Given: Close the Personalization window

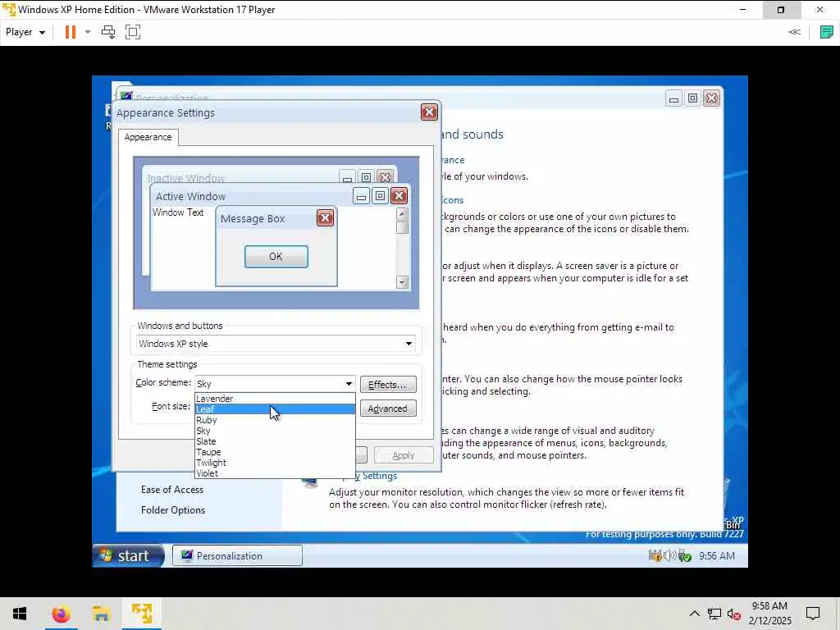Looking at the screenshot, I should point(711,98).
